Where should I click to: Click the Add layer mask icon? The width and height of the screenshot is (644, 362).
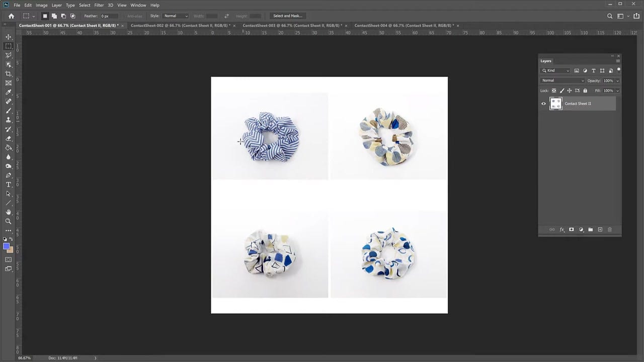click(x=571, y=229)
